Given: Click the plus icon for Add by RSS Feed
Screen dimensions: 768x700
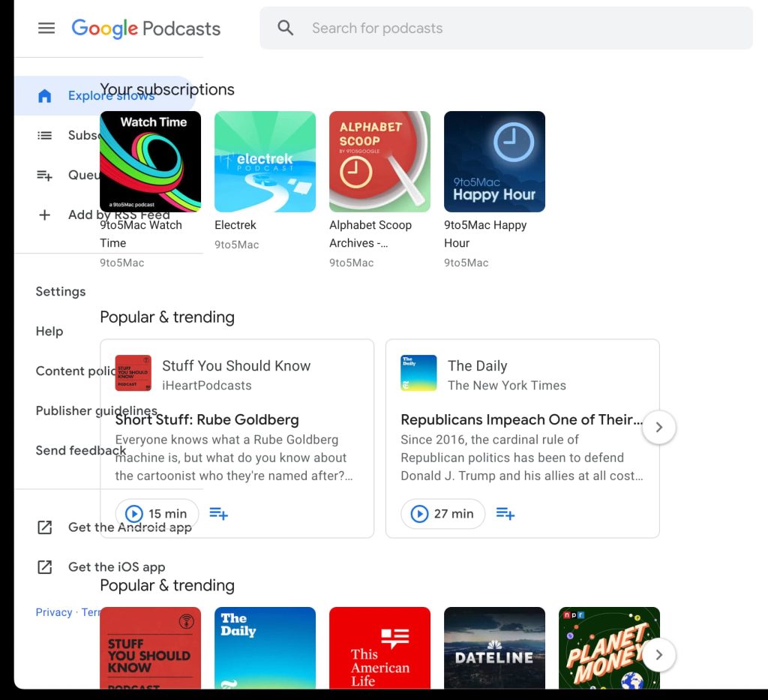Looking at the screenshot, I should pyautogui.click(x=45, y=215).
